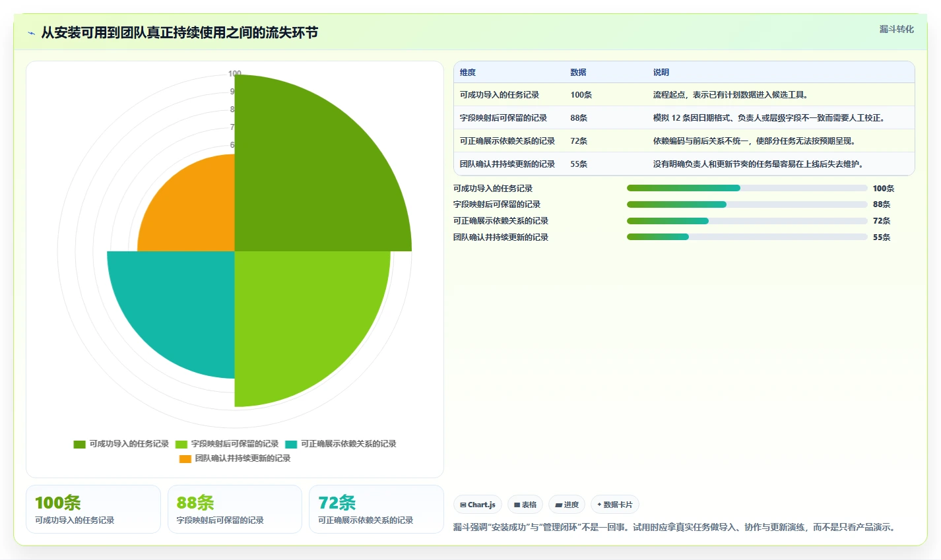The image size is (941, 560).
Task: Click description starting with 模拟 12 条
Action: (x=769, y=118)
